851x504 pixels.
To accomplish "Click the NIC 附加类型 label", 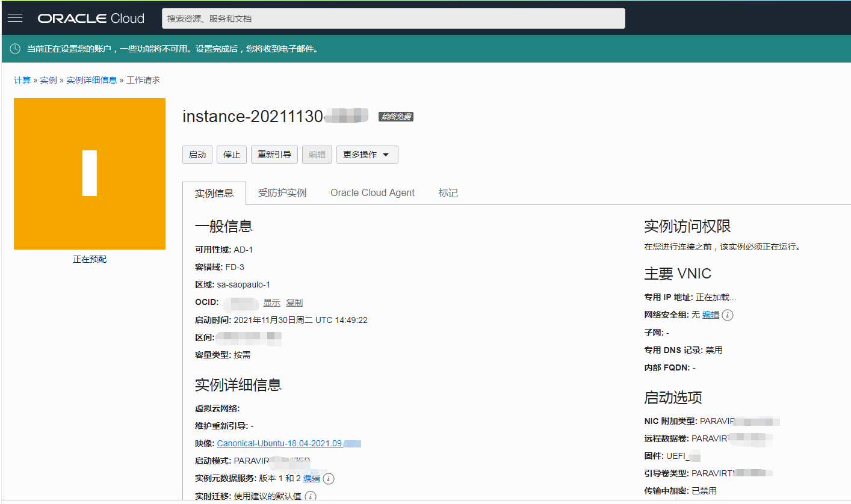I will tap(671, 422).
